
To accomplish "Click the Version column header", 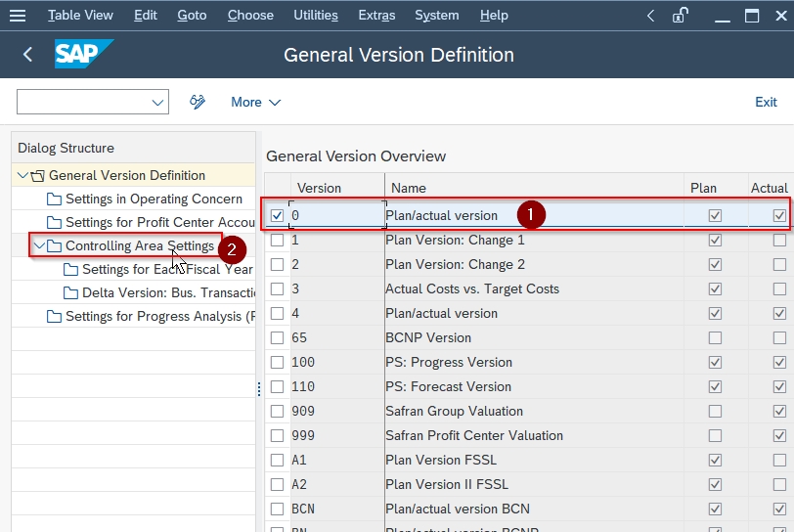I will [x=337, y=188].
